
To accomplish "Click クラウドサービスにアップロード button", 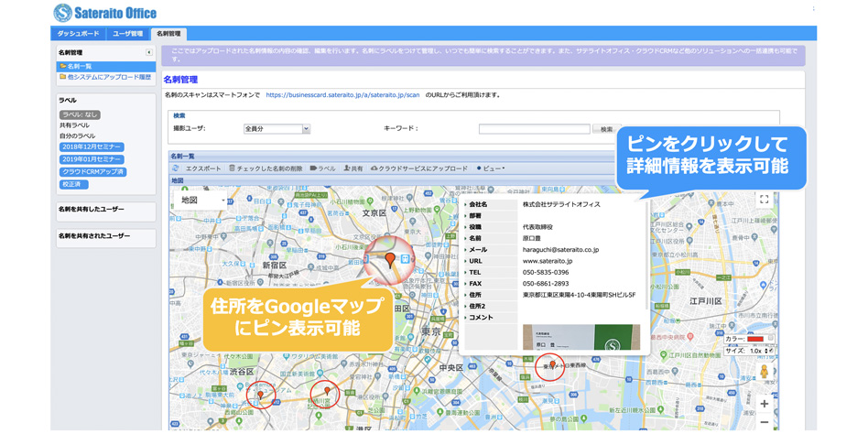I will 419,168.
